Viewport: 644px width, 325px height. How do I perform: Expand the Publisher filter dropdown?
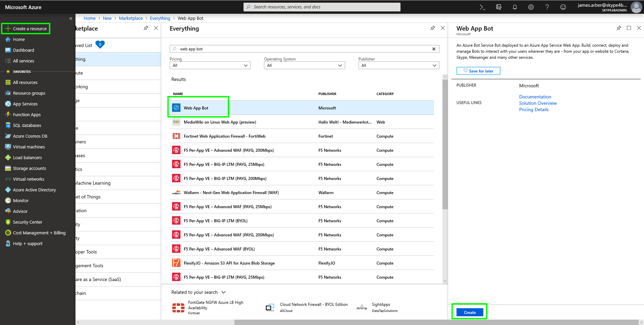pos(398,65)
